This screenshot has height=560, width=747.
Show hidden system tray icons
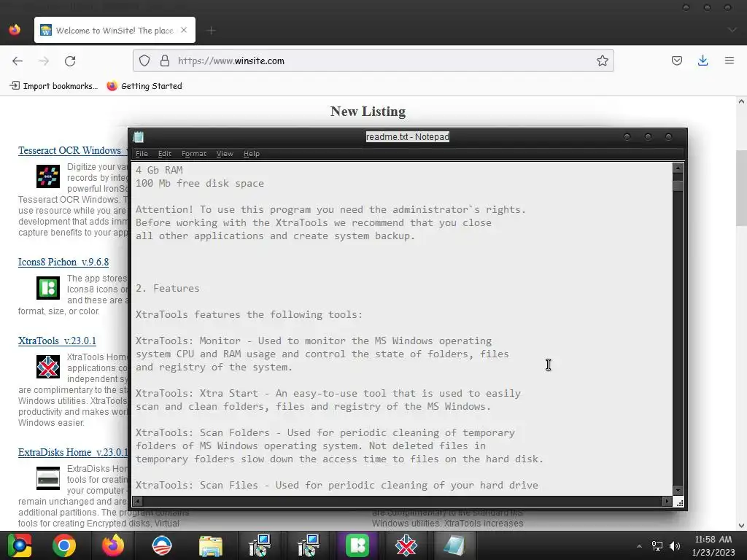click(x=639, y=546)
